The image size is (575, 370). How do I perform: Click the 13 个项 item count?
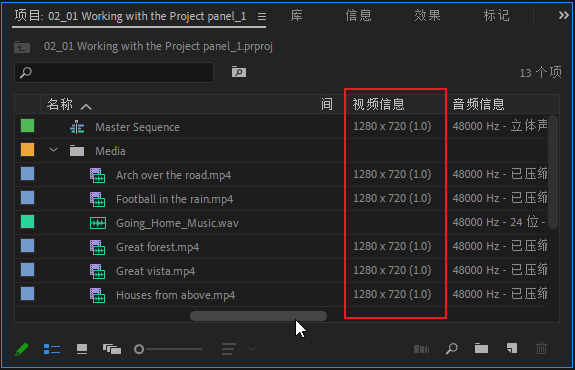click(541, 73)
